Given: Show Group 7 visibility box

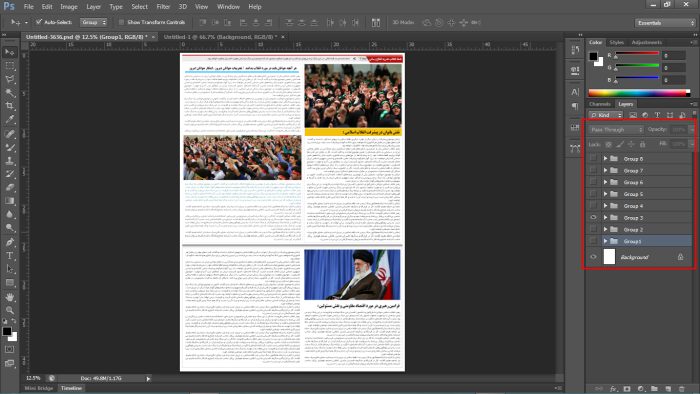Looking at the screenshot, I should point(593,170).
